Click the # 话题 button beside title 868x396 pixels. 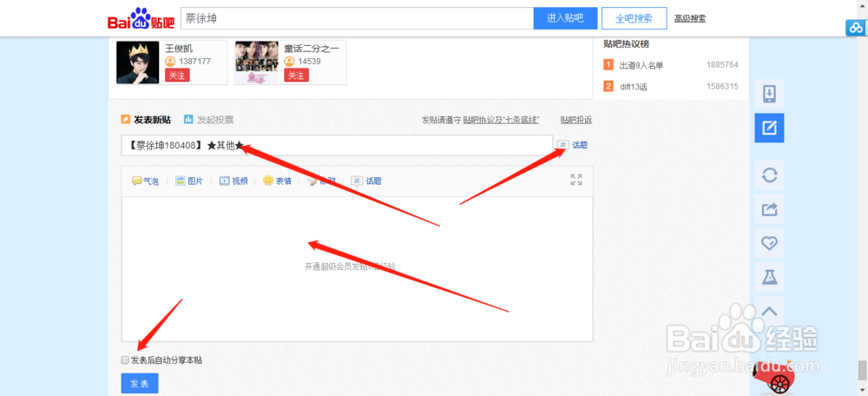pyautogui.click(x=572, y=145)
